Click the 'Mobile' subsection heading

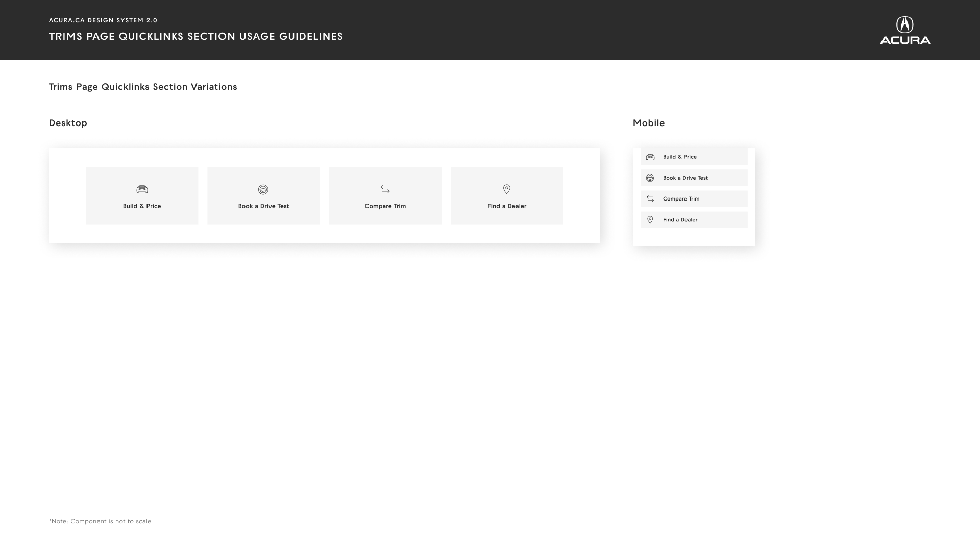coord(649,123)
